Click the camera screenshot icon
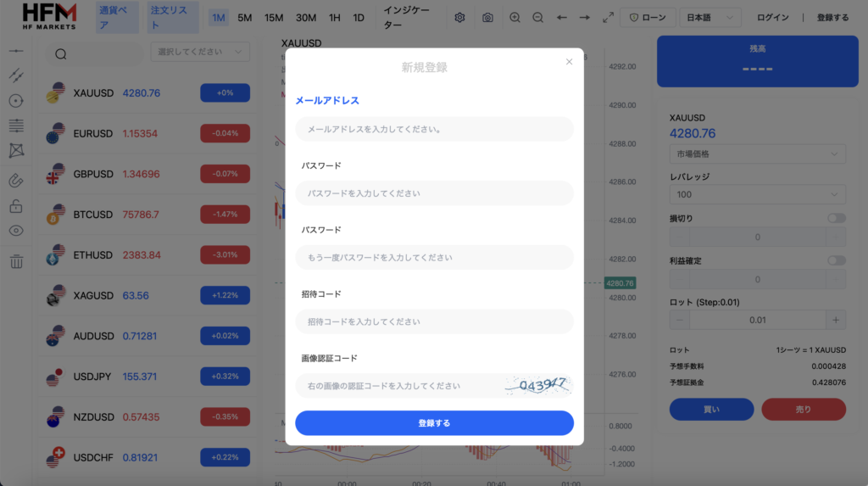The height and width of the screenshot is (486, 868). pos(487,18)
